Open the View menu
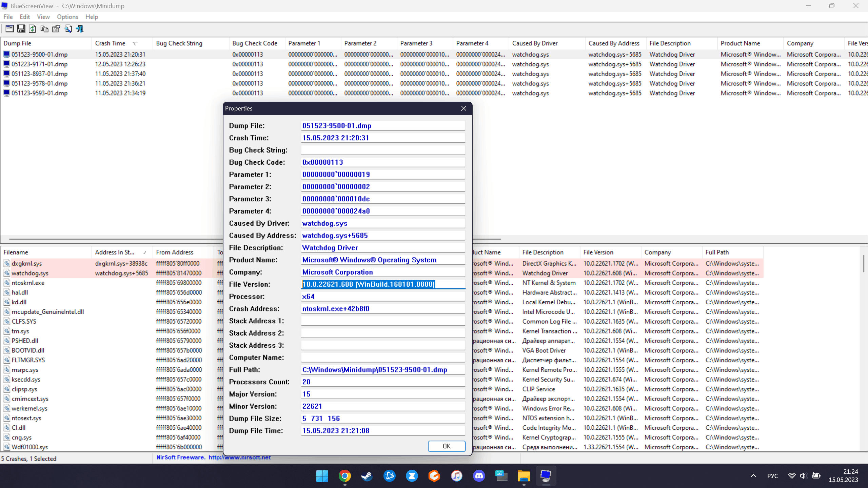The height and width of the screenshot is (488, 868). pyautogui.click(x=43, y=17)
